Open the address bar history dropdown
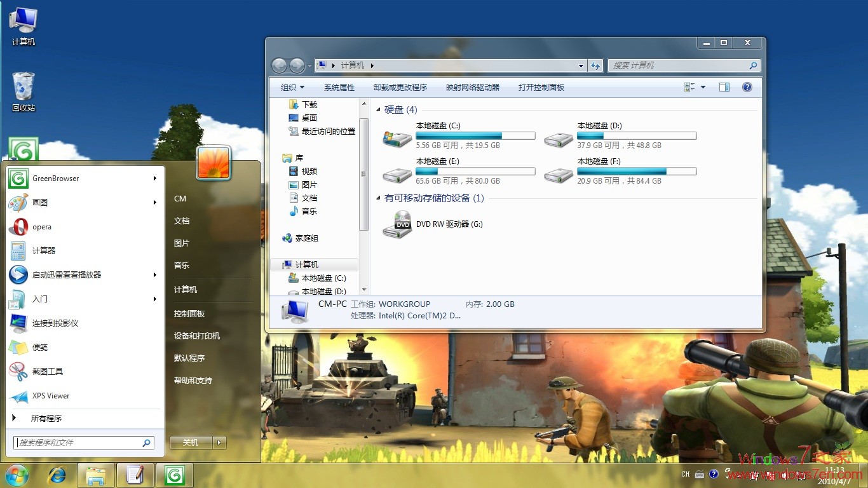Viewport: 868px width, 488px height. click(581, 65)
